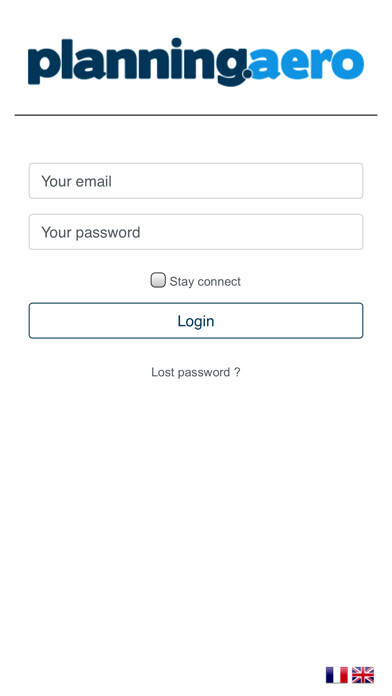Enable the Stay connect checkbox

click(158, 280)
